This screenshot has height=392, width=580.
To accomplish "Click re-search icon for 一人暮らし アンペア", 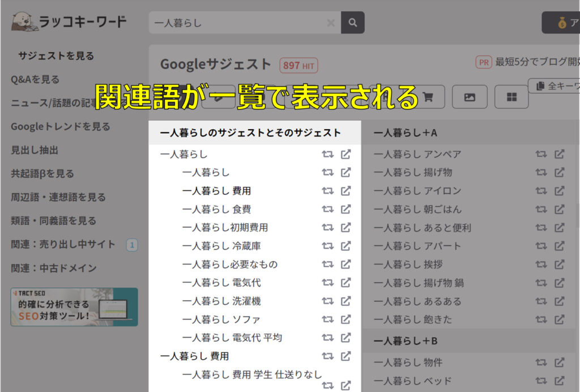I will click(541, 154).
